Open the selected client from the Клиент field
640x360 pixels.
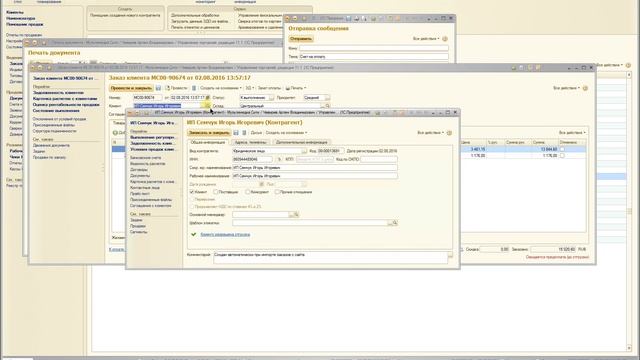[x=207, y=106]
